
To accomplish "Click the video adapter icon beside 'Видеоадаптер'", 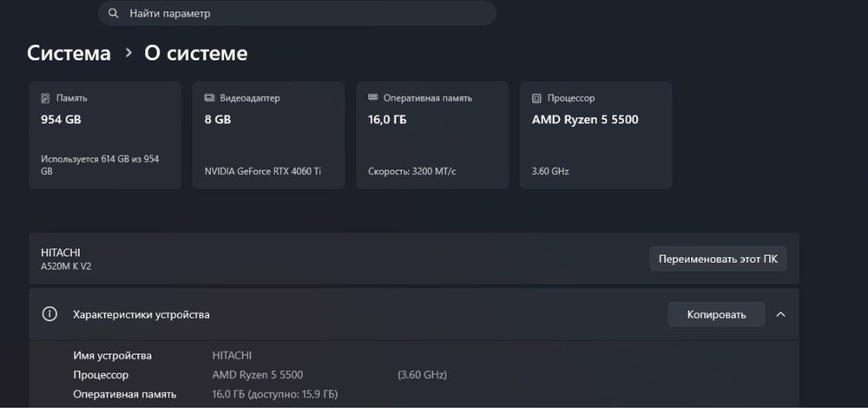I will 209,98.
